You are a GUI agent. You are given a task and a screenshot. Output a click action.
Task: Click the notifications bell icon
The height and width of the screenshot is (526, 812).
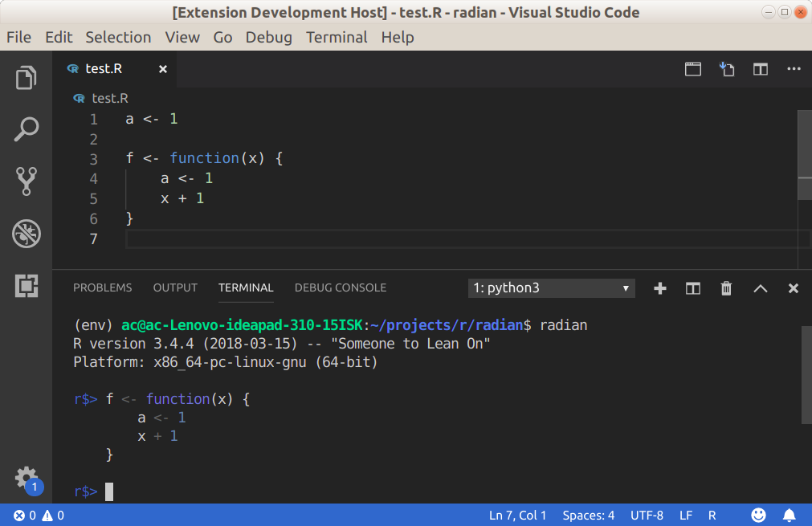pos(790,515)
